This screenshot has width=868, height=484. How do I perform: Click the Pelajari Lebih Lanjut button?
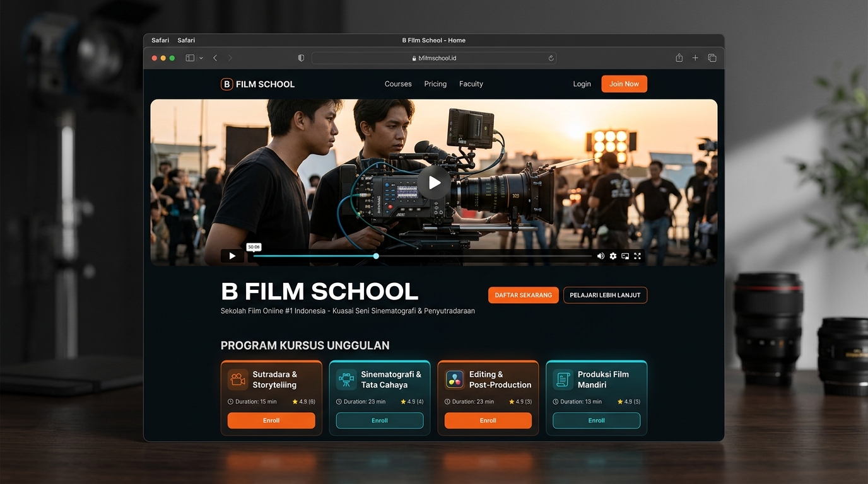[x=605, y=295]
